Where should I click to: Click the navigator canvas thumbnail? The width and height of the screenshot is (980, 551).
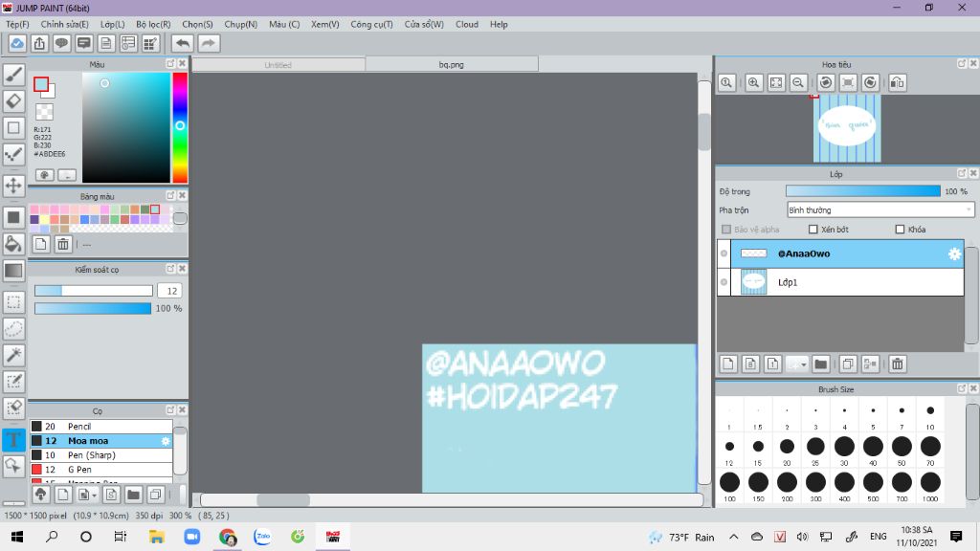click(847, 128)
